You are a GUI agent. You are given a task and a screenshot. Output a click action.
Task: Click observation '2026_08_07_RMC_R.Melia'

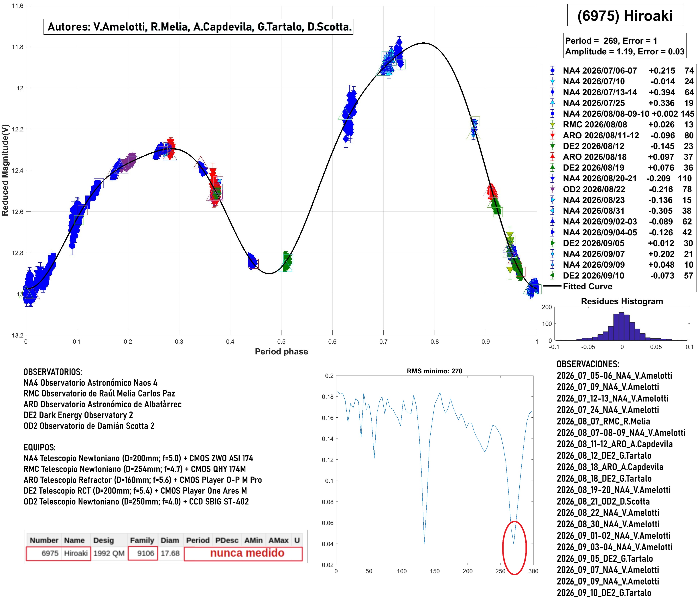pyautogui.click(x=603, y=421)
